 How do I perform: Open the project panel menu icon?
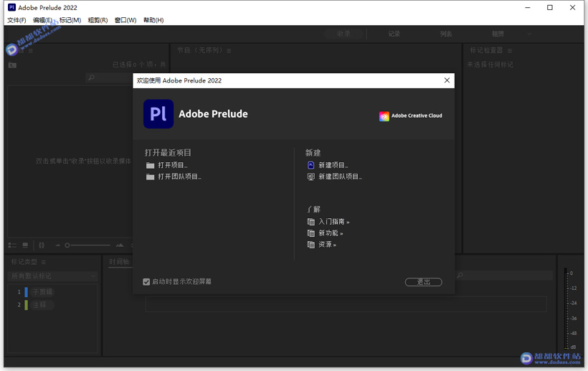(x=31, y=51)
